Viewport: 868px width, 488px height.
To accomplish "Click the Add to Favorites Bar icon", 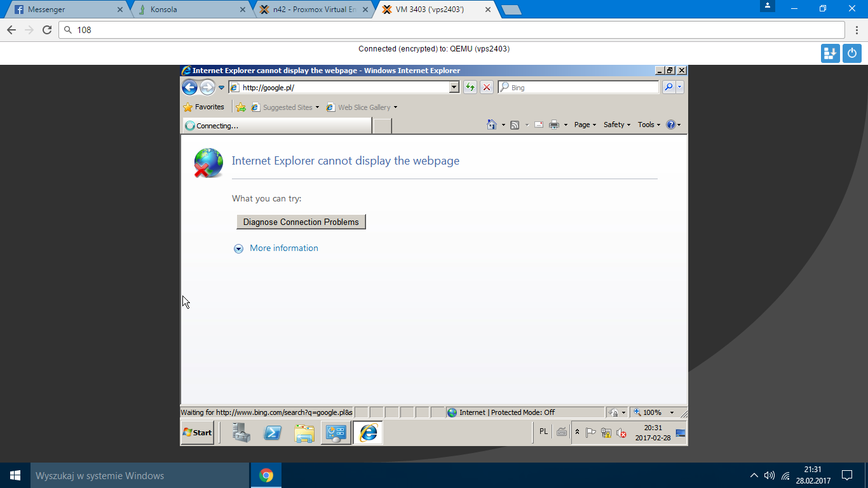I will click(241, 107).
